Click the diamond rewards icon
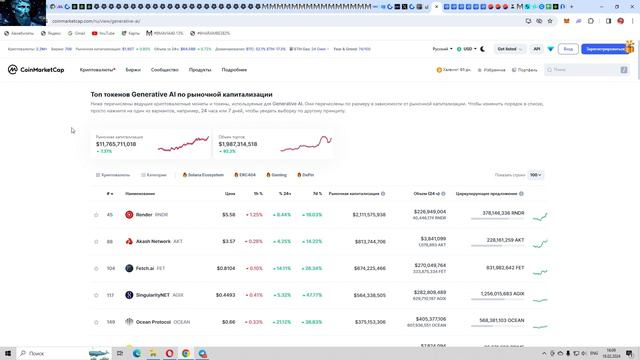The width and height of the screenshot is (640, 360). coord(550,49)
